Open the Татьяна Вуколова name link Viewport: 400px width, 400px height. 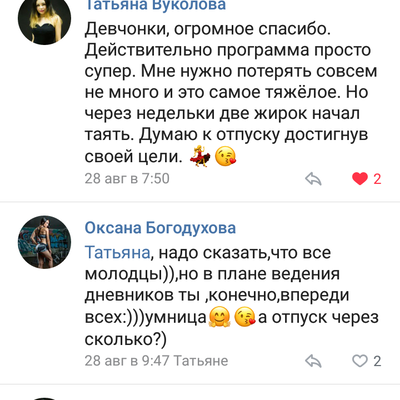pyautogui.click(x=155, y=5)
